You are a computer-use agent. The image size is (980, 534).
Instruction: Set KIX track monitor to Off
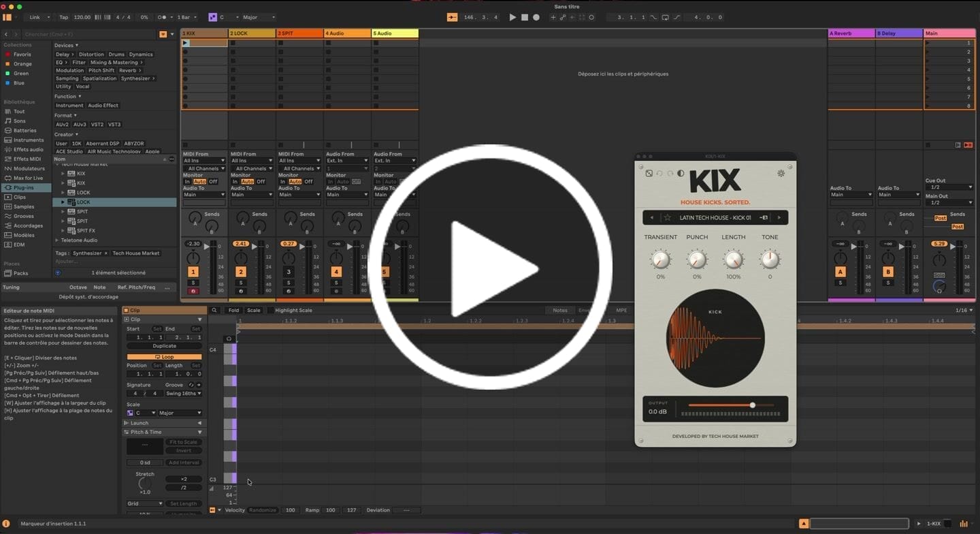coord(213,182)
